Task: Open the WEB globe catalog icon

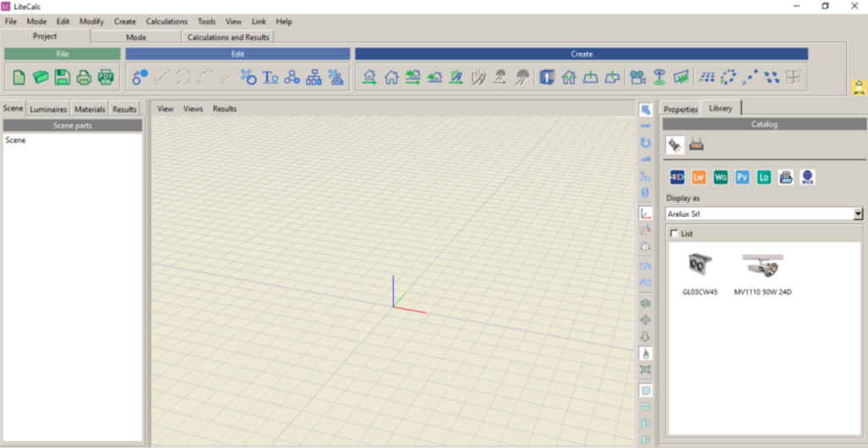Action: 807,177
